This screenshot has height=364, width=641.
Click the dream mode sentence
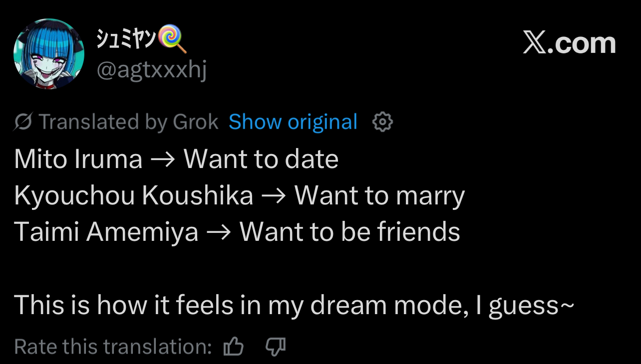point(294,305)
